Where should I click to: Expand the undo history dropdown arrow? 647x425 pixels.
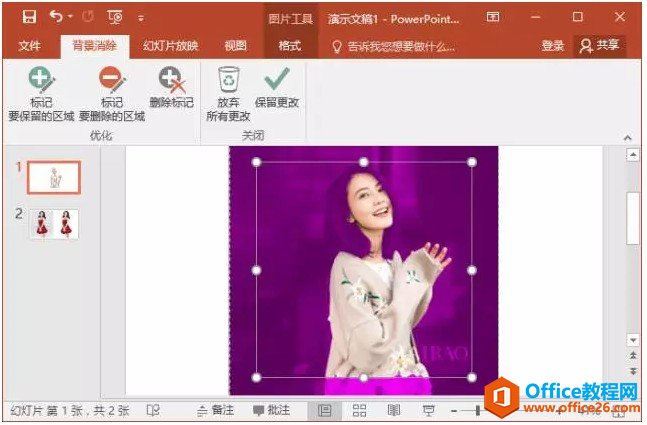tap(70, 17)
